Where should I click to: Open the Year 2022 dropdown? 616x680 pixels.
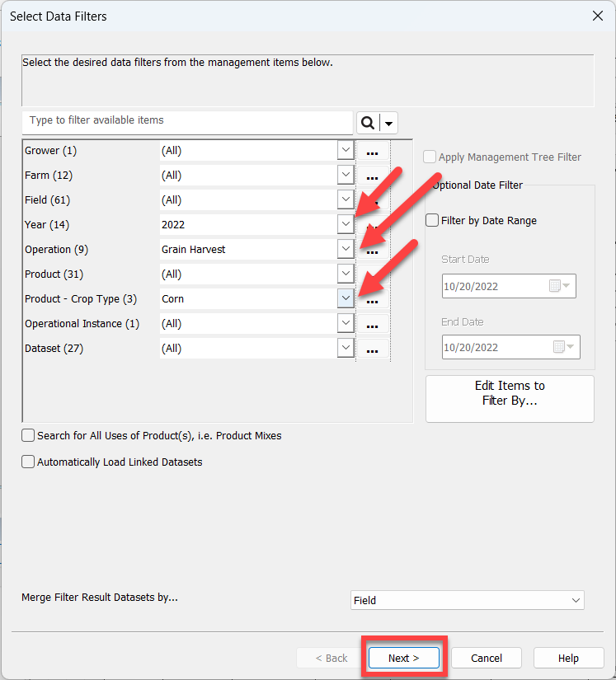pos(346,224)
